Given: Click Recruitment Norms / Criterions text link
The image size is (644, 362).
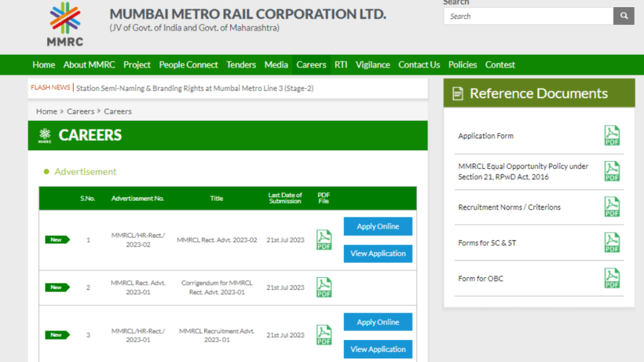Looking at the screenshot, I should click(509, 207).
